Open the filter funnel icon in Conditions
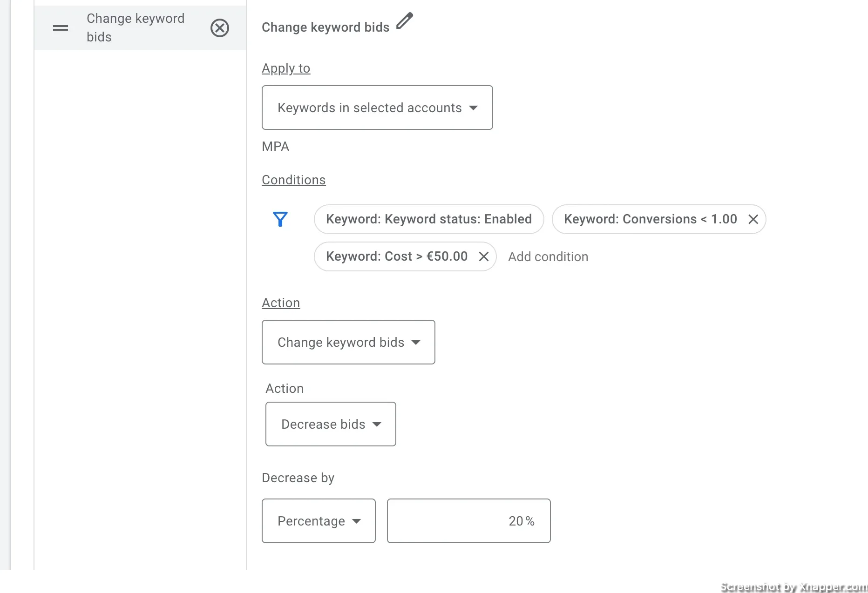Screen dimensions: 868x593 click(280, 219)
